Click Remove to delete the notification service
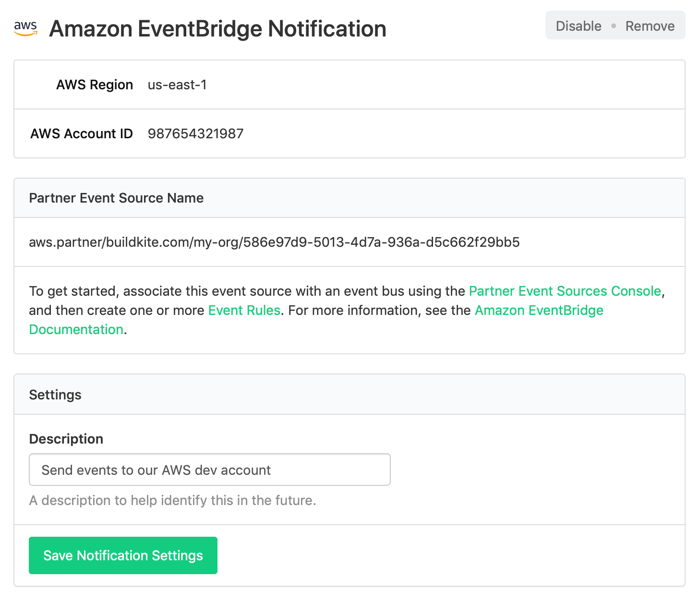This screenshot has height=602, width=700. [650, 26]
